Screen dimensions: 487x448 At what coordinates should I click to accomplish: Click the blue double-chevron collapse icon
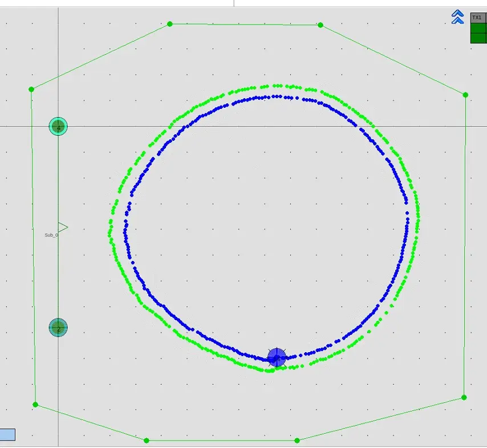point(457,17)
